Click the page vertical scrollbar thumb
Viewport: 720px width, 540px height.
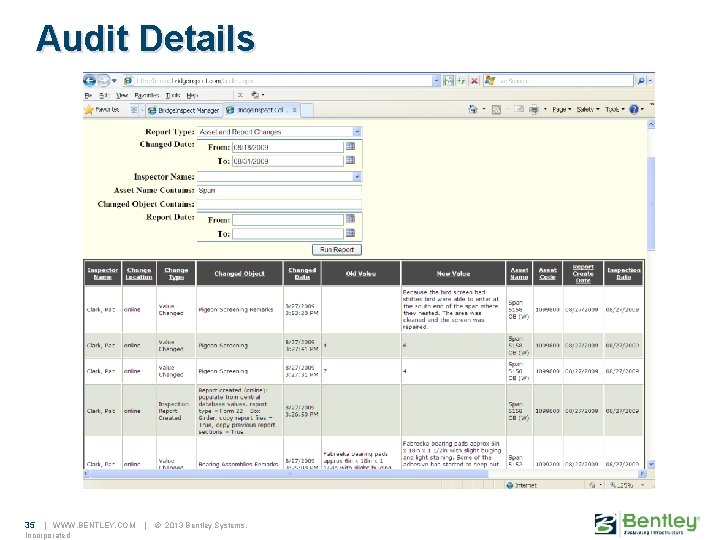651,203
